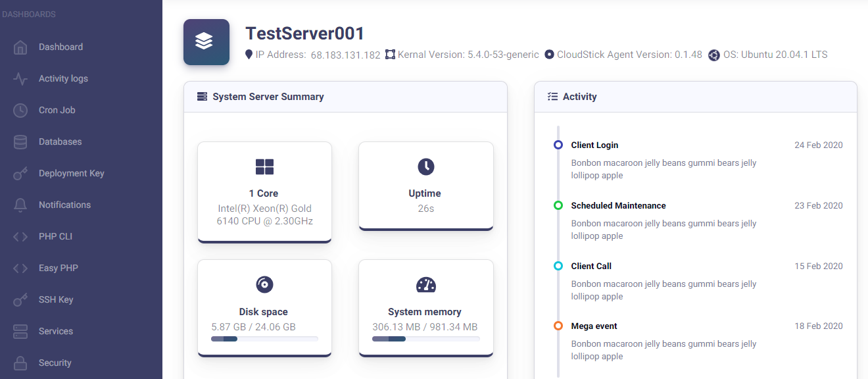Click the Databases cylinder icon
Viewport: 868px width, 379px height.
coord(20,142)
